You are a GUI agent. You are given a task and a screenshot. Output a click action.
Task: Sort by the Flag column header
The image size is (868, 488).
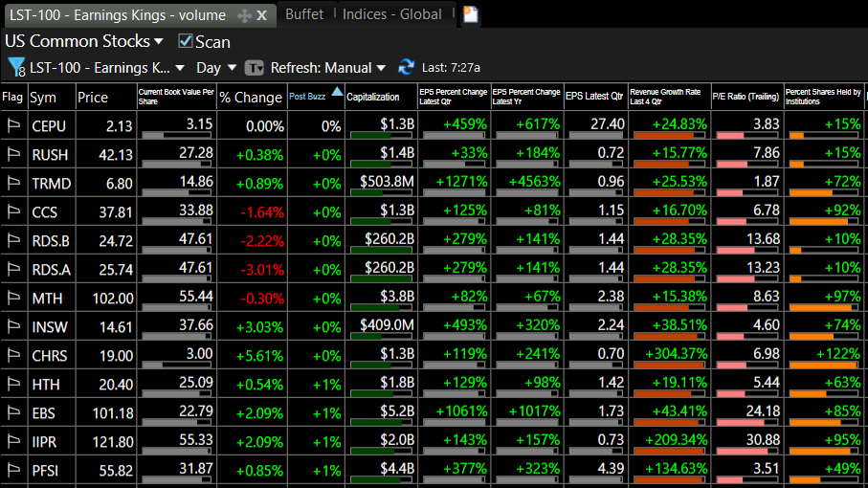[13, 97]
